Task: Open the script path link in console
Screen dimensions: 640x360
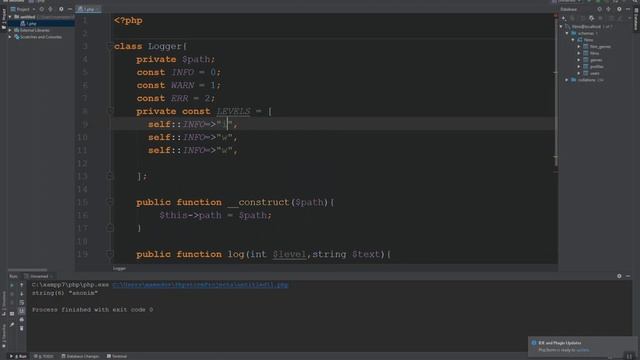Action: pyautogui.click(x=200, y=285)
